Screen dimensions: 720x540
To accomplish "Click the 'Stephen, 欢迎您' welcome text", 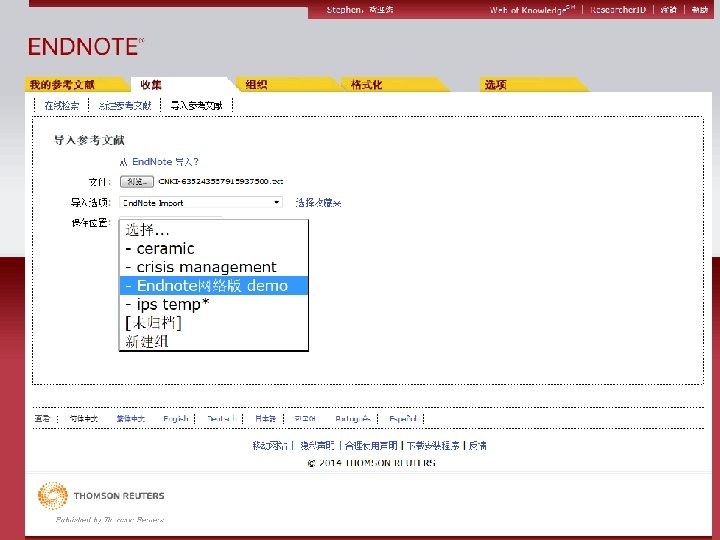I will coord(360,10).
